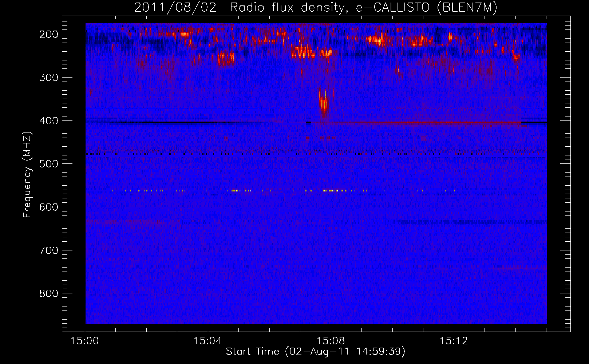The height and width of the screenshot is (364, 589).
Task: Click the 500 frequency tick label
Action: coord(49,164)
